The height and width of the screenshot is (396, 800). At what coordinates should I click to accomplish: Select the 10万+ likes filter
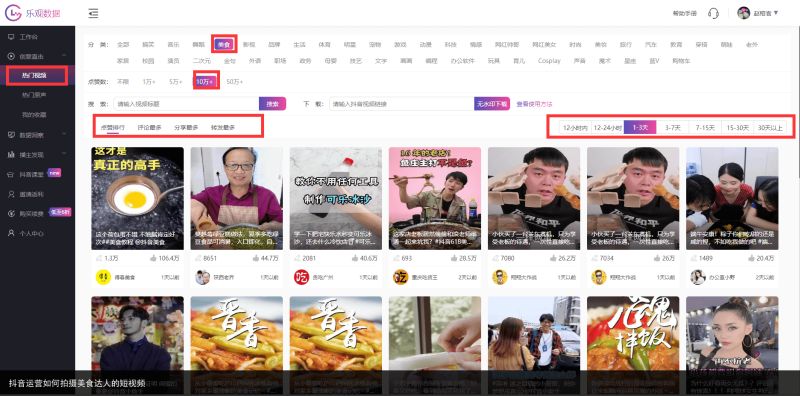[206, 81]
